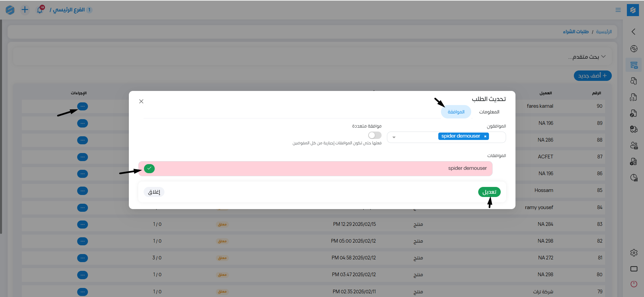Open the compass dashboard icon in sidebar
Screen dimensions: 644x297
pos(634,49)
